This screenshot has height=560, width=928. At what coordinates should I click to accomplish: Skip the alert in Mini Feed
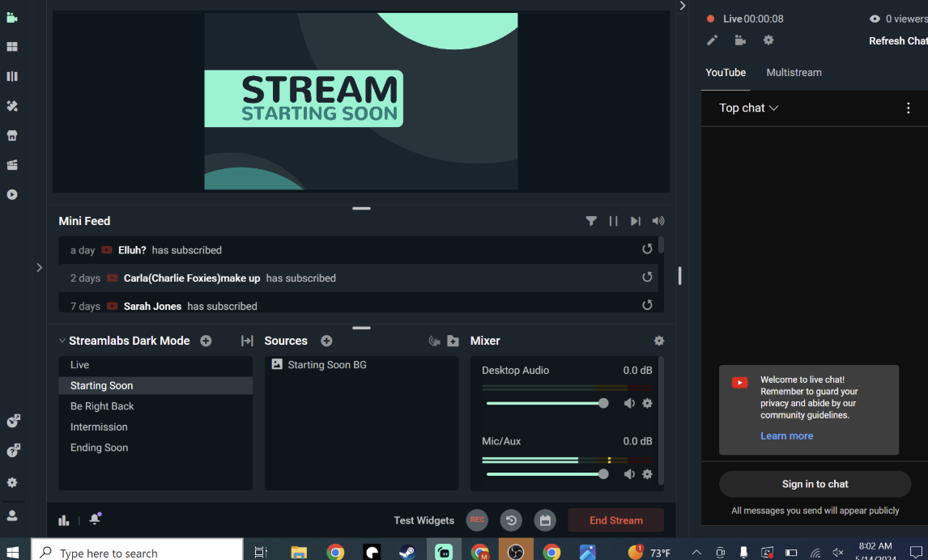pos(636,221)
